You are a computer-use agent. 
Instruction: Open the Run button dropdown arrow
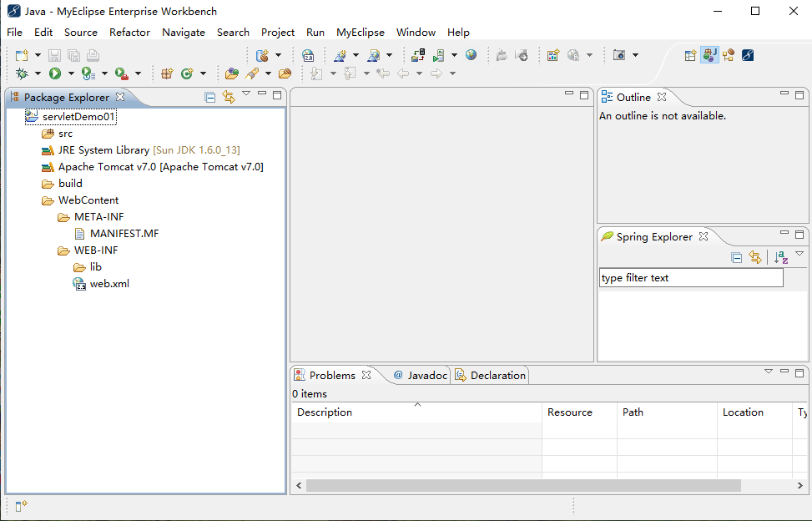tap(70, 73)
